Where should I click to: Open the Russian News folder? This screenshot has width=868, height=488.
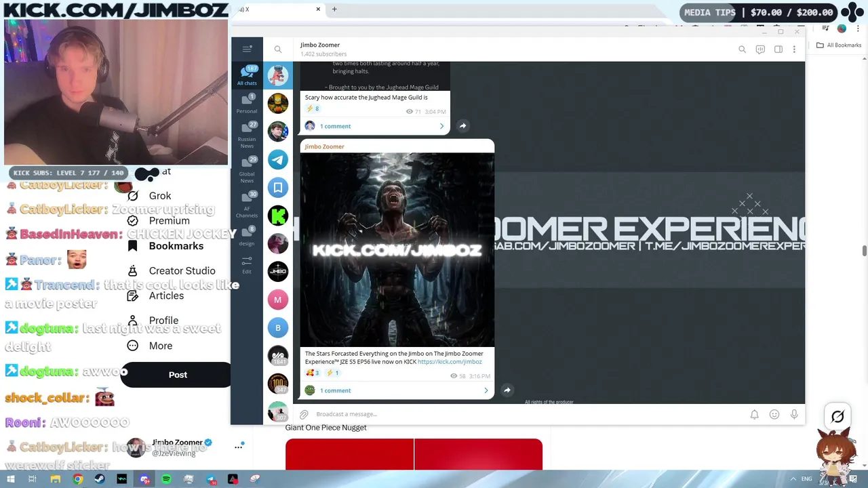click(x=247, y=134)
